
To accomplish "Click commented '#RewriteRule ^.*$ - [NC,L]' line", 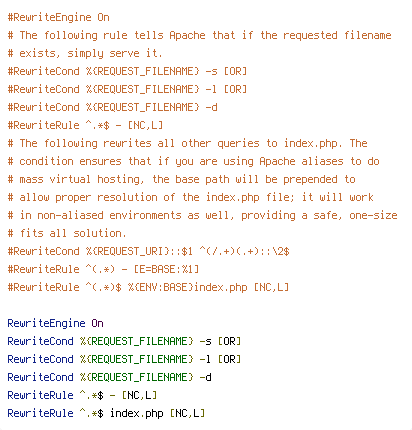I will coord(85,125).
